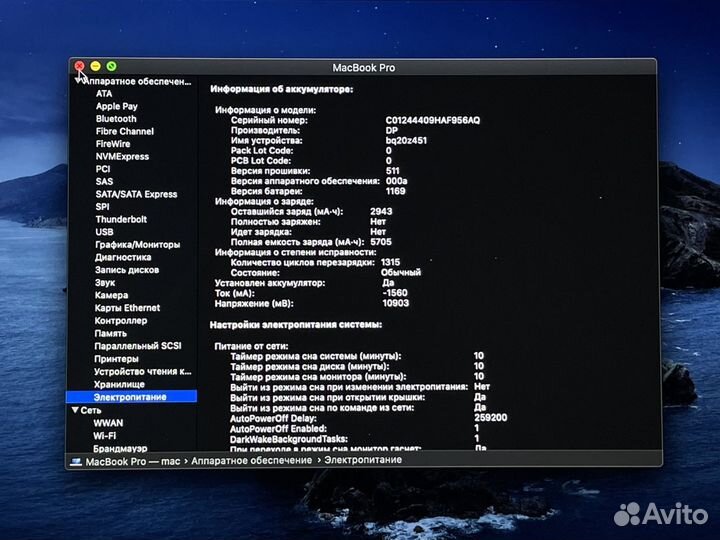Click the Информация об аккумуляторе heading
Screen dimensions: 720x540
282,89
